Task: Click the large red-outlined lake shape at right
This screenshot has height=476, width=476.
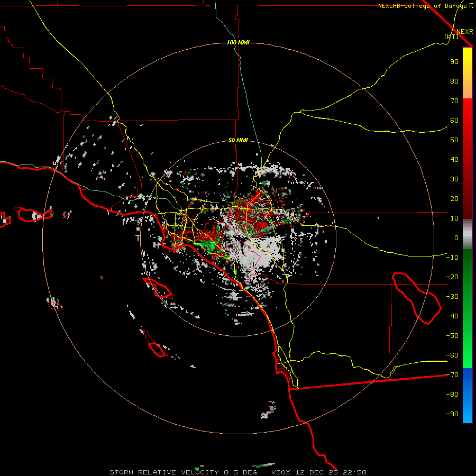Action: (417, 298)
